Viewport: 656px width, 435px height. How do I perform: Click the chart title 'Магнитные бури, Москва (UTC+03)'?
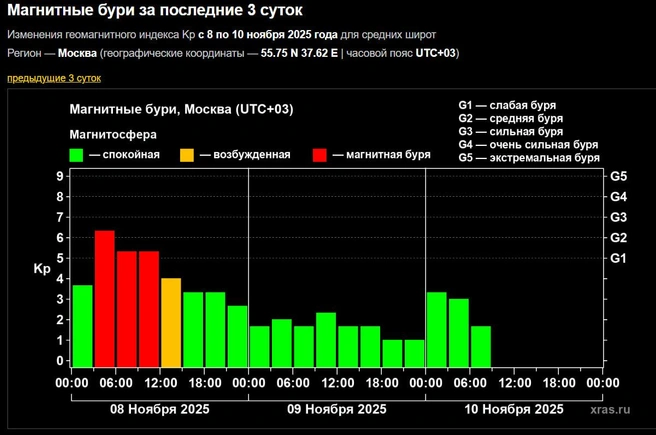(x=181, y=109)
